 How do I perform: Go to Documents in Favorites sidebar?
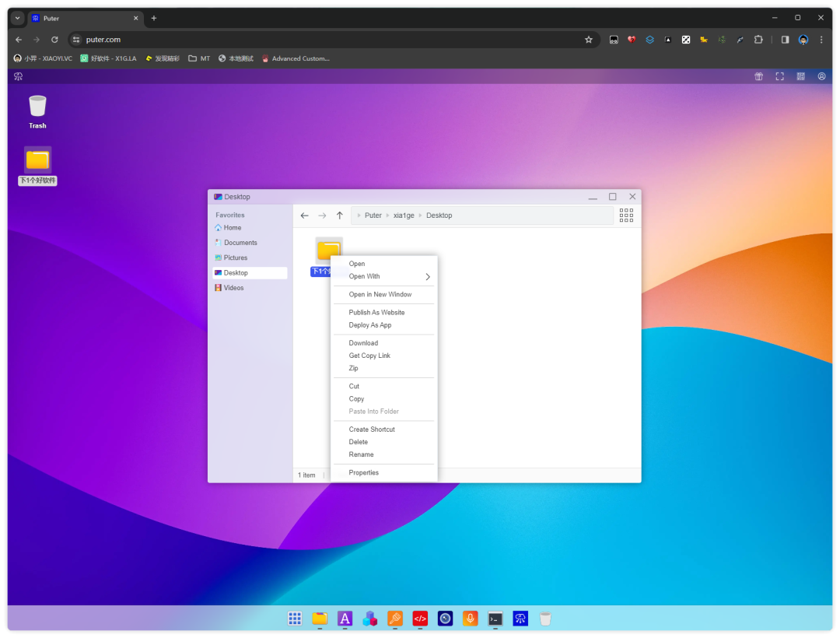[240, 243]
